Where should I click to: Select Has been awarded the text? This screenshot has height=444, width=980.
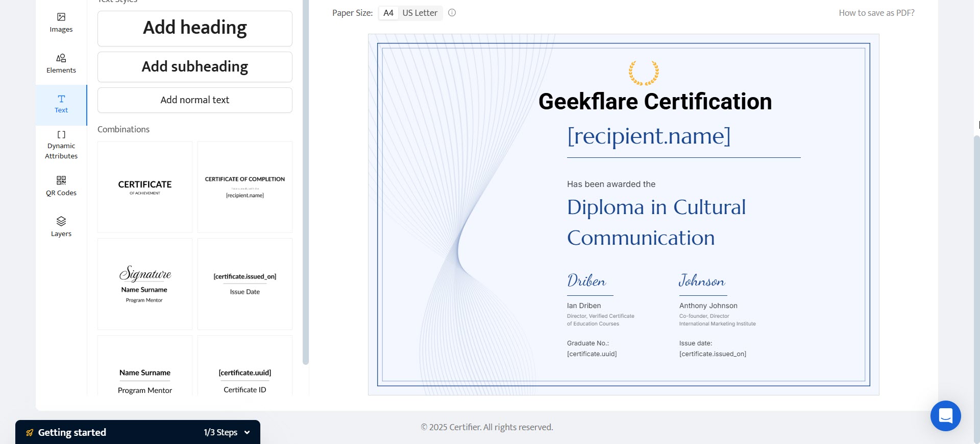tap(611, 184)
